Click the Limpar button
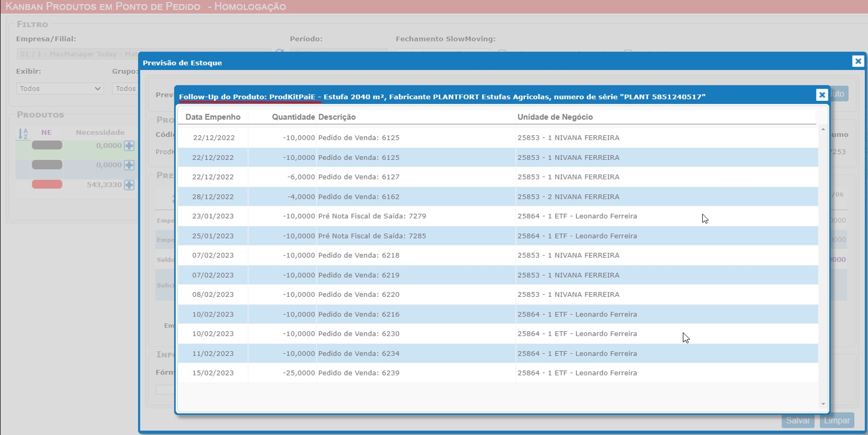This screenshot has width=868, height=435. [836, 420]
